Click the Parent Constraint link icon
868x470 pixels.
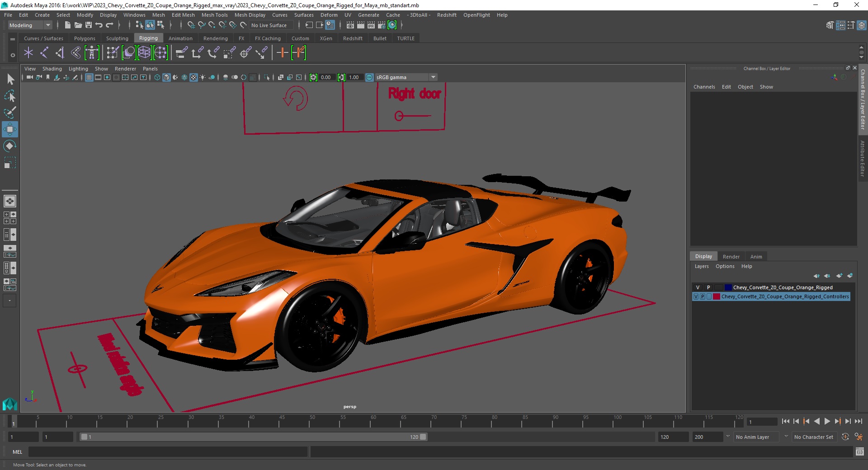pyautogui.click(x=181, y=53)
